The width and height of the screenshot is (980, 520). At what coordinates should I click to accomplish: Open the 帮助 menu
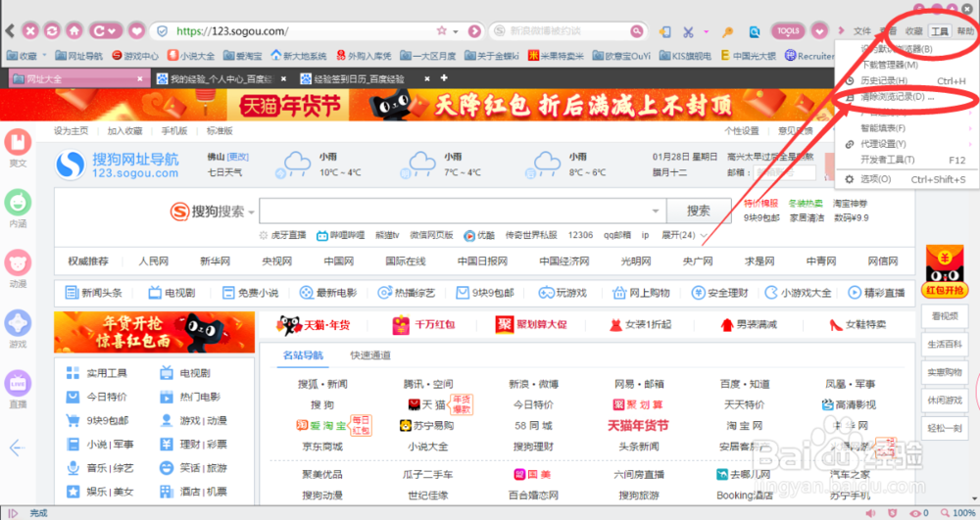click(965, 31)
